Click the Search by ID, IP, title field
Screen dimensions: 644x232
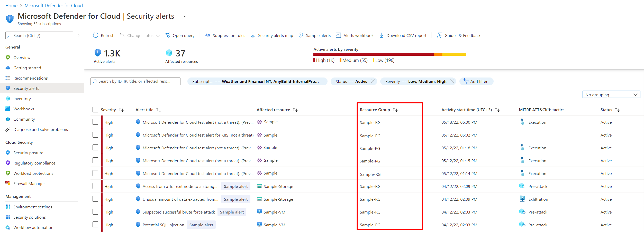click(135, 81)
